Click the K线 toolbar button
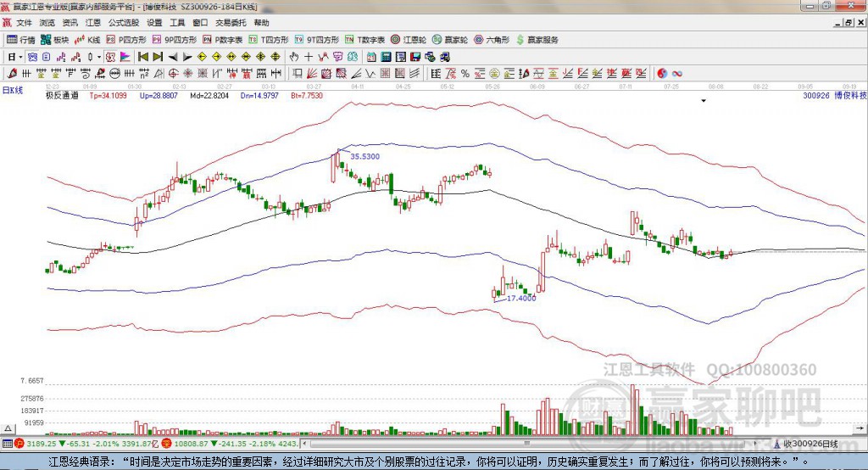The height and width of the screenshot is (470, 868). click(87, 40)
